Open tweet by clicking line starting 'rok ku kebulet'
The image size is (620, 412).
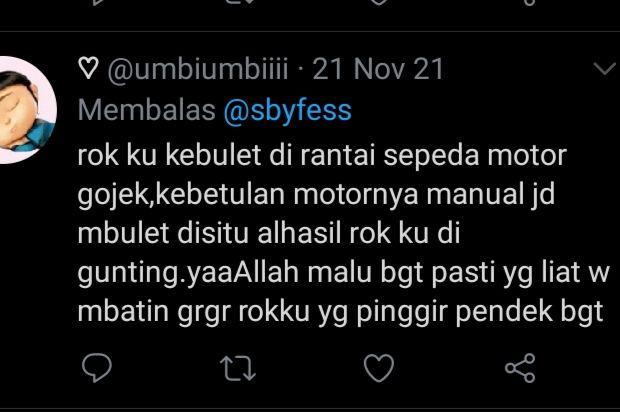pyautogui.click(x=322, y=155)
